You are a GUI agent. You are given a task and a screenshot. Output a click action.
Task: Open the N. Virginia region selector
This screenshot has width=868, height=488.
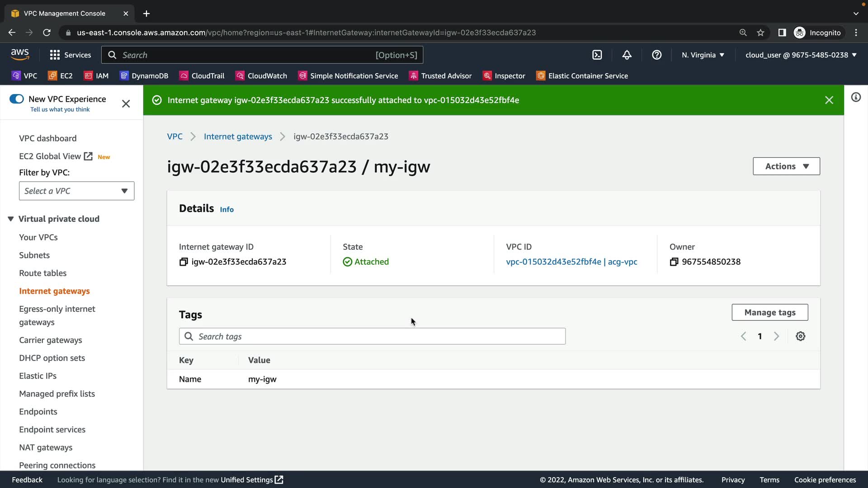tap(703, 55)
